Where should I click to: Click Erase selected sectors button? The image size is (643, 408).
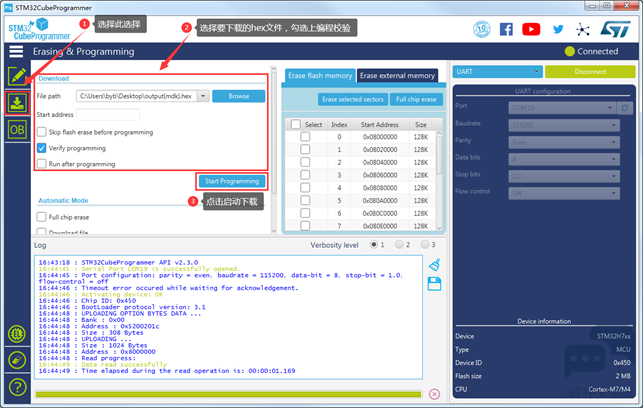pos(353,99)
